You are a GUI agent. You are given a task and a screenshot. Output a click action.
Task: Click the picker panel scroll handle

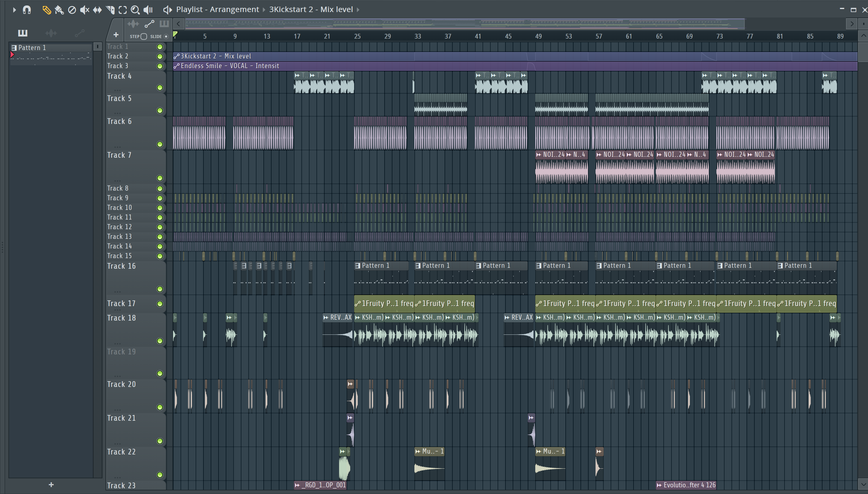(x=97, y=46)
